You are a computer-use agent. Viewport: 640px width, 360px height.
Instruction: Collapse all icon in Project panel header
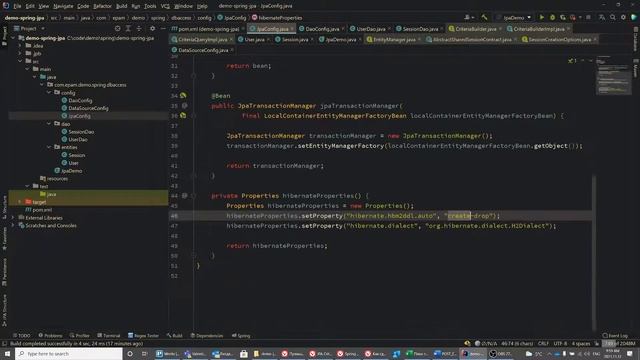coord(139,29)
